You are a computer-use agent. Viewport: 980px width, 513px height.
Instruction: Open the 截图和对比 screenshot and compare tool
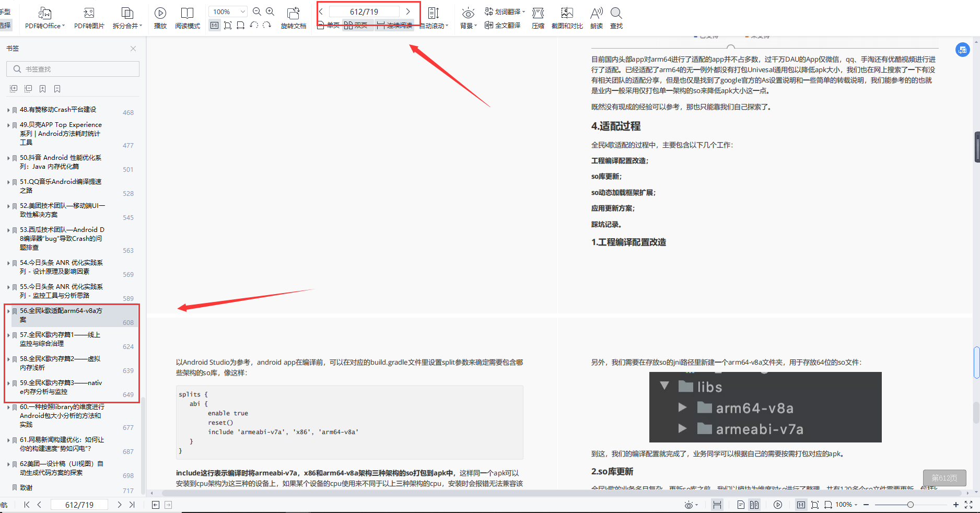click(567, 18)
